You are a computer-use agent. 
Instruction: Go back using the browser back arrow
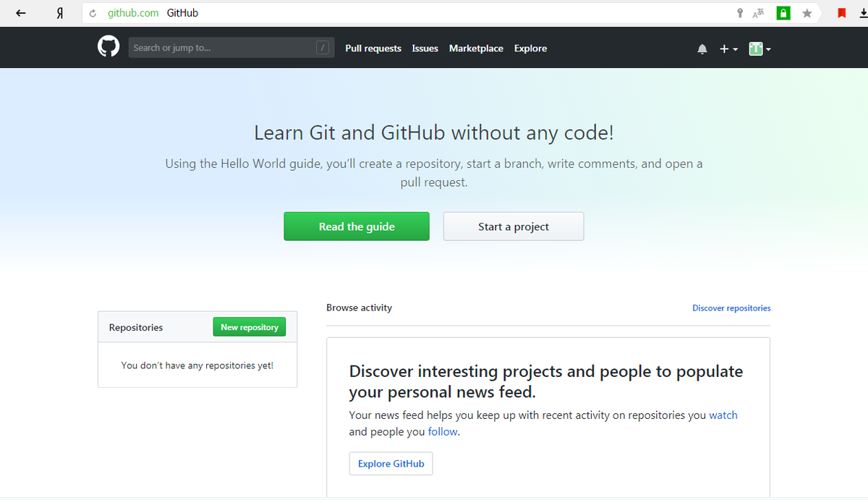[x=21, y=13]
